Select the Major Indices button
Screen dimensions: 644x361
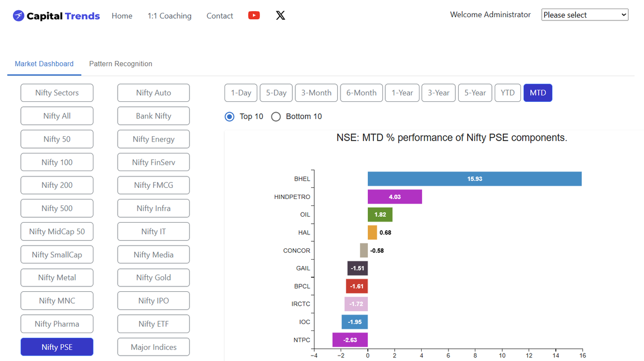pyautogui.click(x=154, y=347)
